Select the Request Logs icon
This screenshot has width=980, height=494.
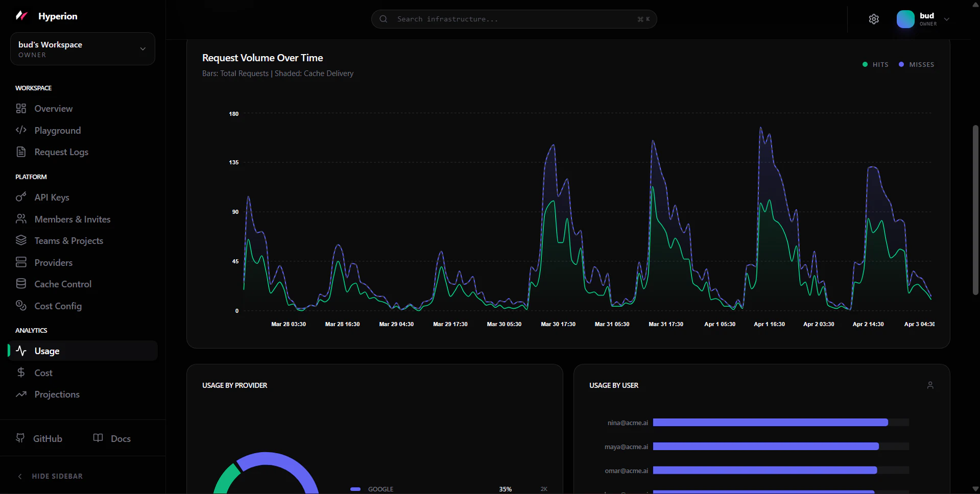[21, 152]
